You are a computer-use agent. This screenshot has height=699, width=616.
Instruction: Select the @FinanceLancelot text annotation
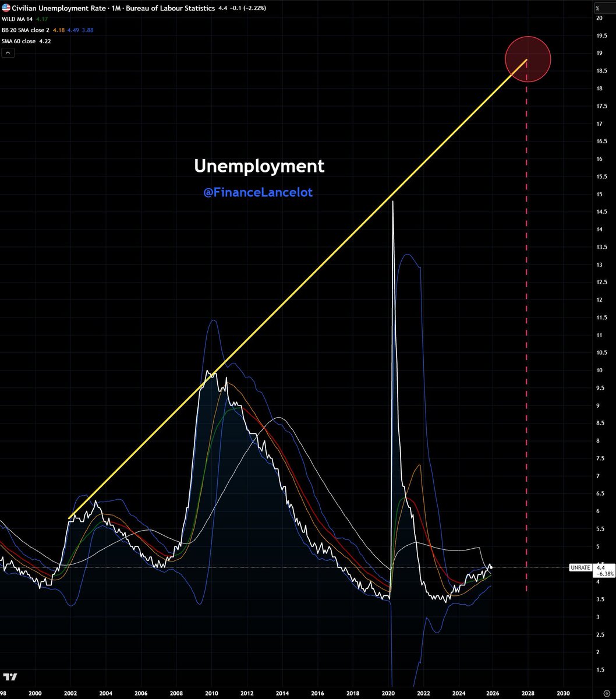(x=258, y=192)
